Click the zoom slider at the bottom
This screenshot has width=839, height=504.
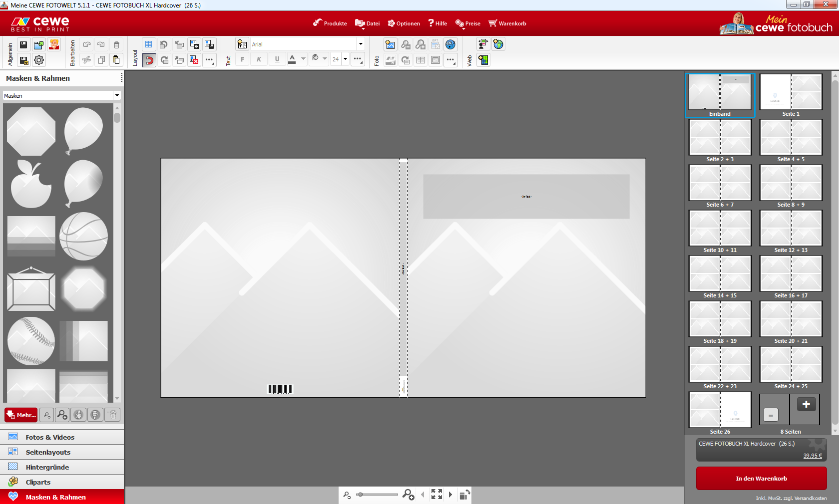pyautogui.click(x=378, y=495)
